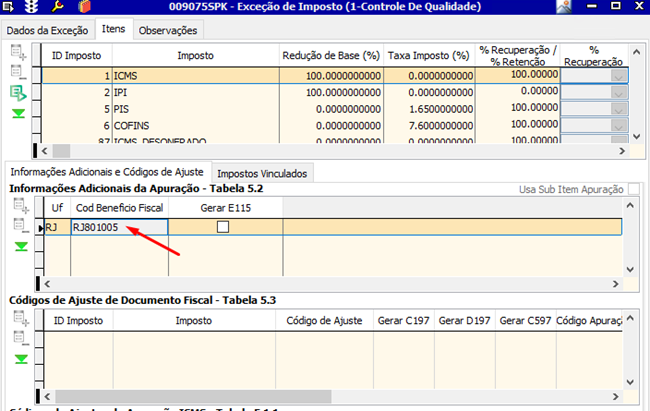Click the horizontal scroll thumb of Tabela 5.3 grid
The width and height of the screenshot is (650, 411).
(193, 396)
